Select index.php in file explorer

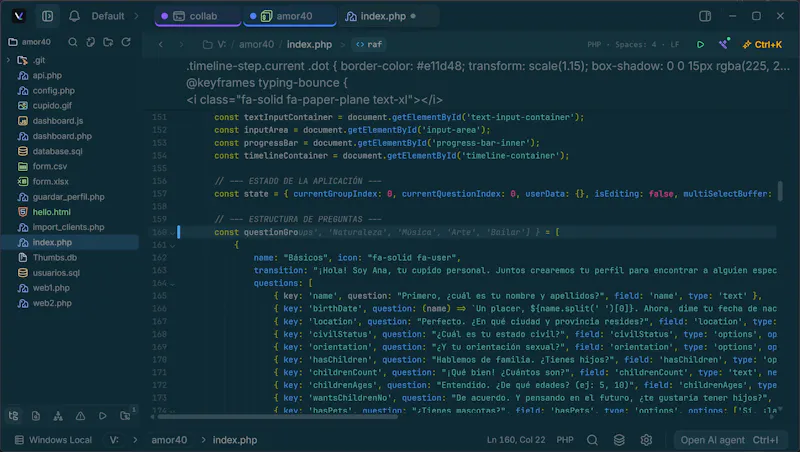[x=69, y=242]
